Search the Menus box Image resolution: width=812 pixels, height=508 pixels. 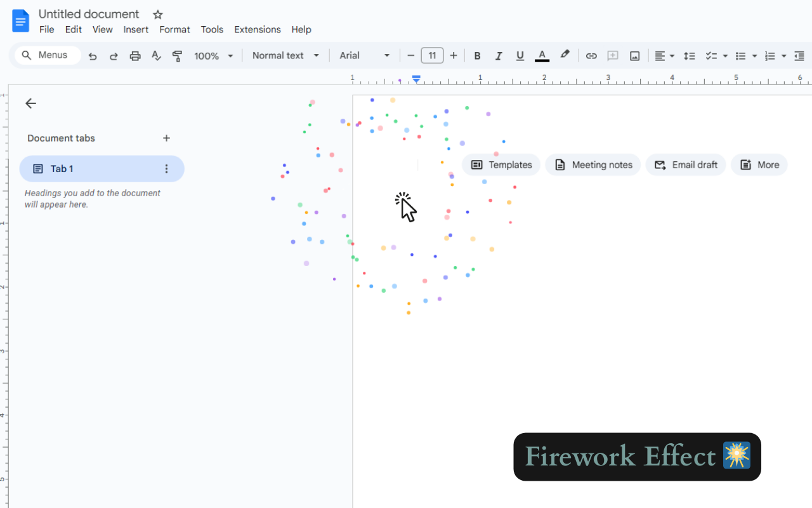48,55
